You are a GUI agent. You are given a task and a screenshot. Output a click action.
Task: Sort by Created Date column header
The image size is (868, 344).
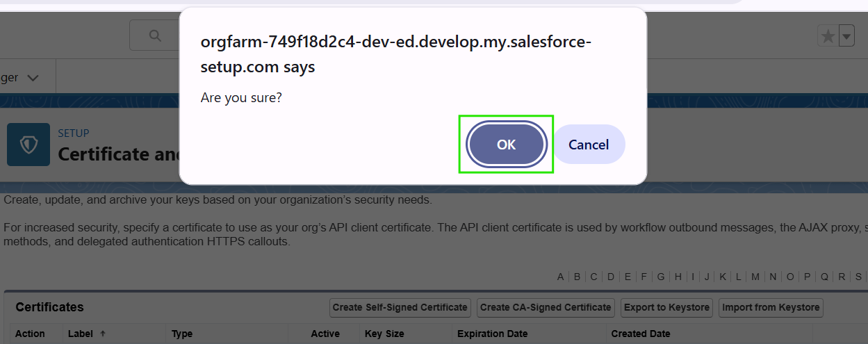[x=641, y=334]
